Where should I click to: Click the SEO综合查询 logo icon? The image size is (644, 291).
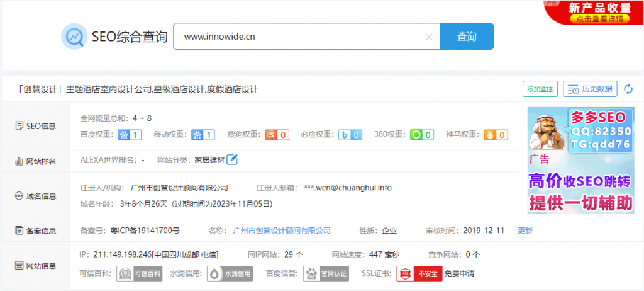click(74, 37)
